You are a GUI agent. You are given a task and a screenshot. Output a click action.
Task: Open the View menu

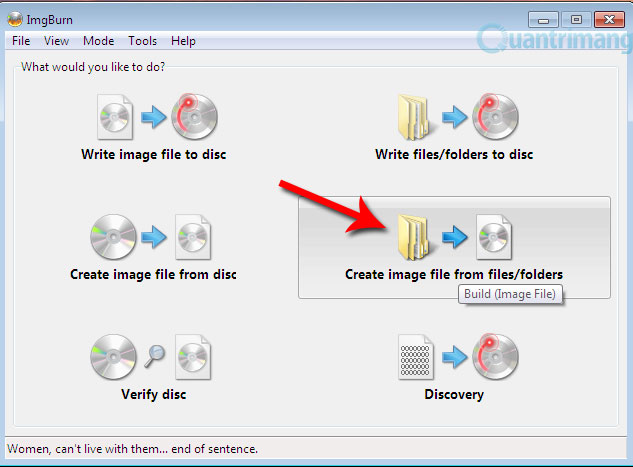[57, 41]
